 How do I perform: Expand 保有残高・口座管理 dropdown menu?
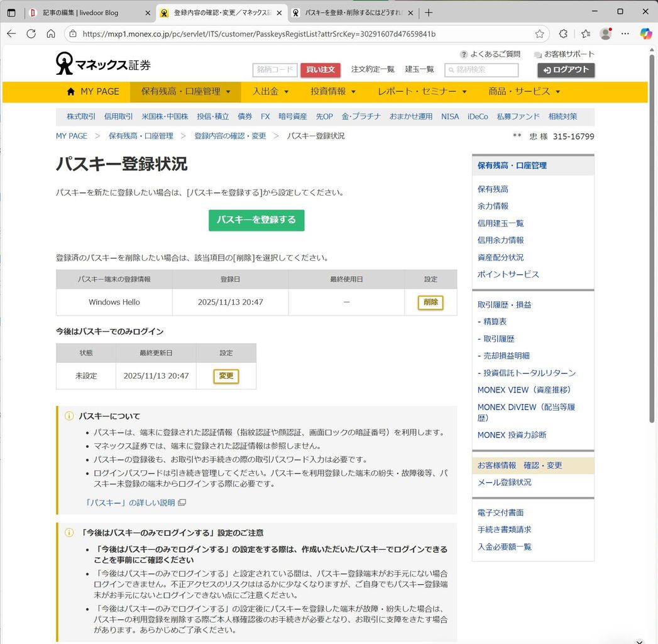(x=185, y=92)
